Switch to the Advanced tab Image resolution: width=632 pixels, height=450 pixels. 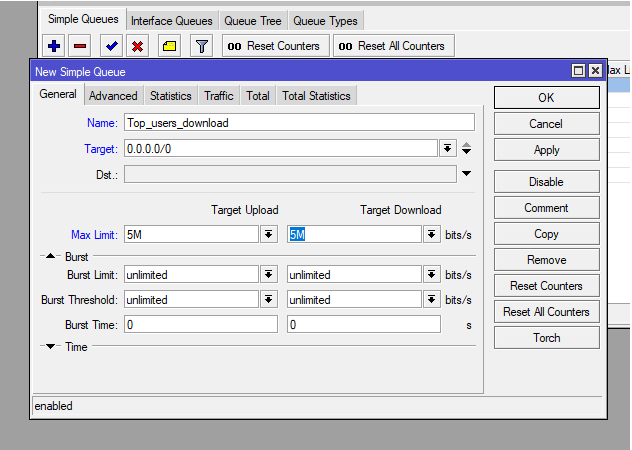(x=113, y=96)
